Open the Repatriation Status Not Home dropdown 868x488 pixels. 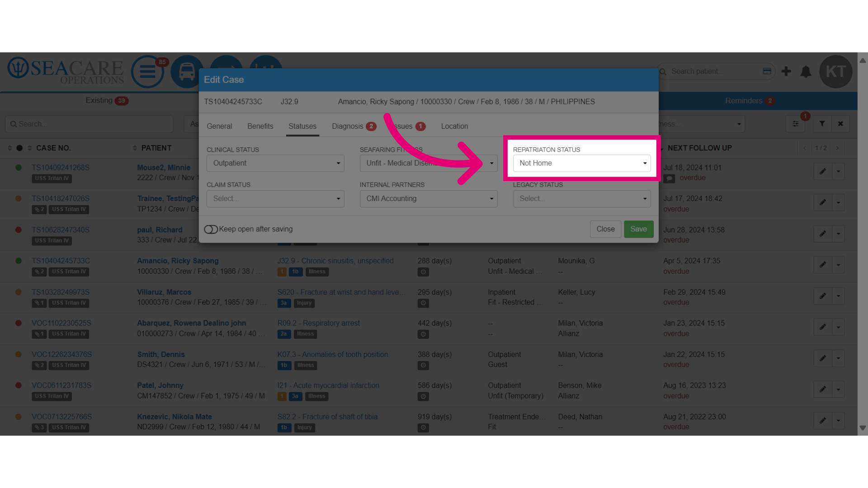click(582, 163)
